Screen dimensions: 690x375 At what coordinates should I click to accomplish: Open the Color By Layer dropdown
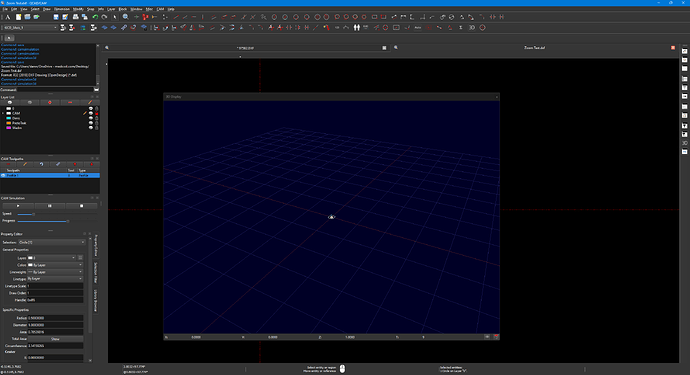pyautogui.click(x=55, y=265)
